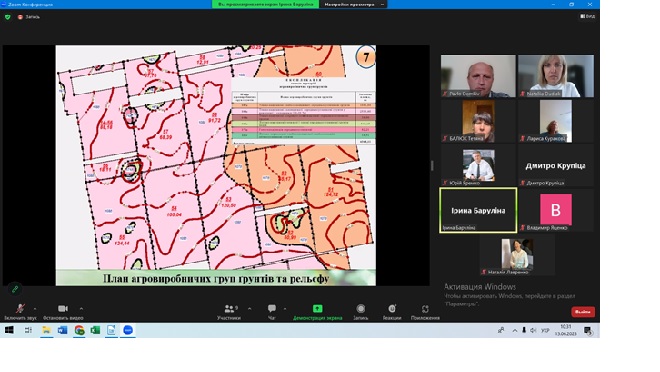Open the Apps icon in Zoom toolbar
The image size is (660, 372).
425,312
